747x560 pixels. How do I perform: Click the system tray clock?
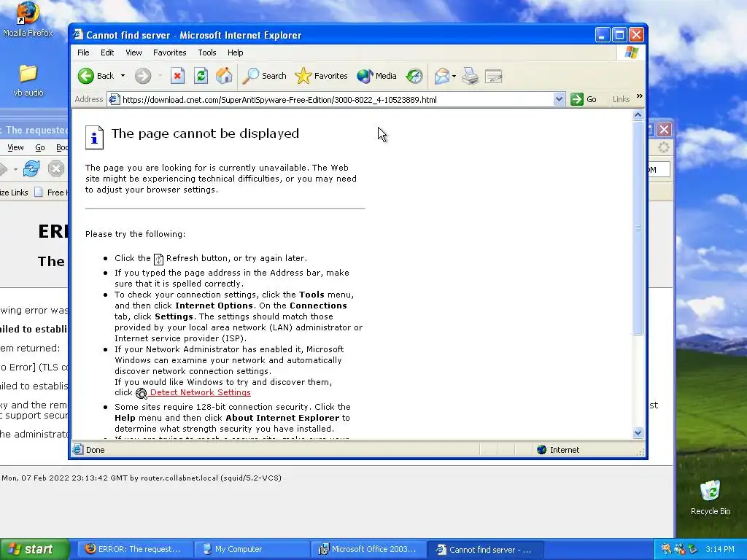coord(720,549)
